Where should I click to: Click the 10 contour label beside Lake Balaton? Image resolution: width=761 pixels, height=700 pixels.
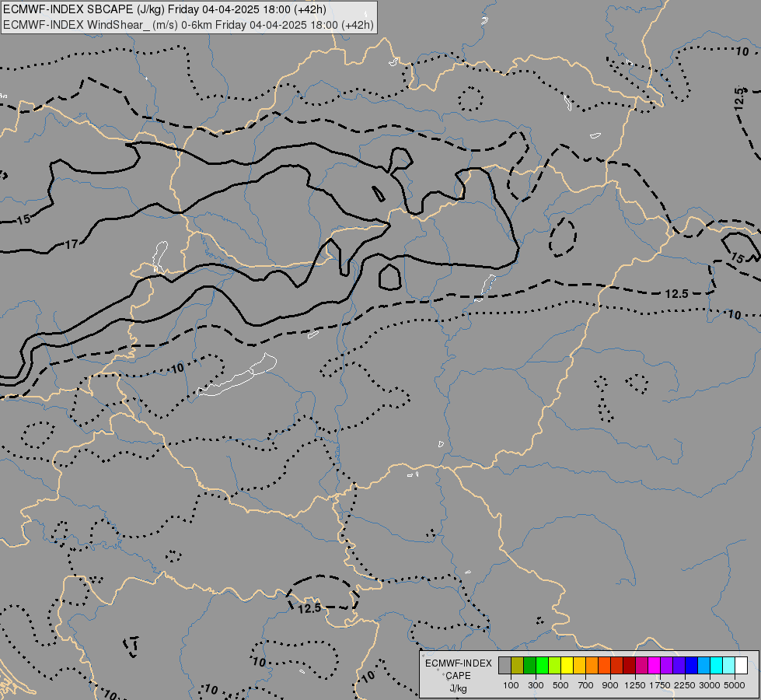178,368
